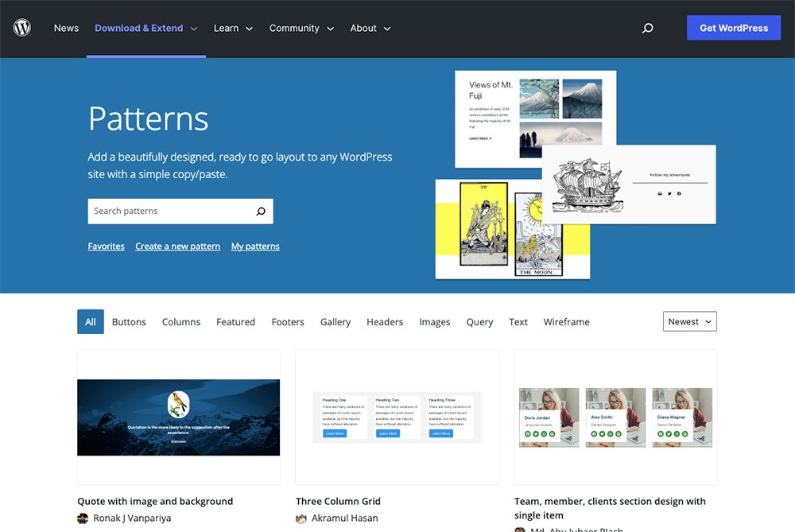Click the WordPress logo icon
795x532 pixels.
21,28
